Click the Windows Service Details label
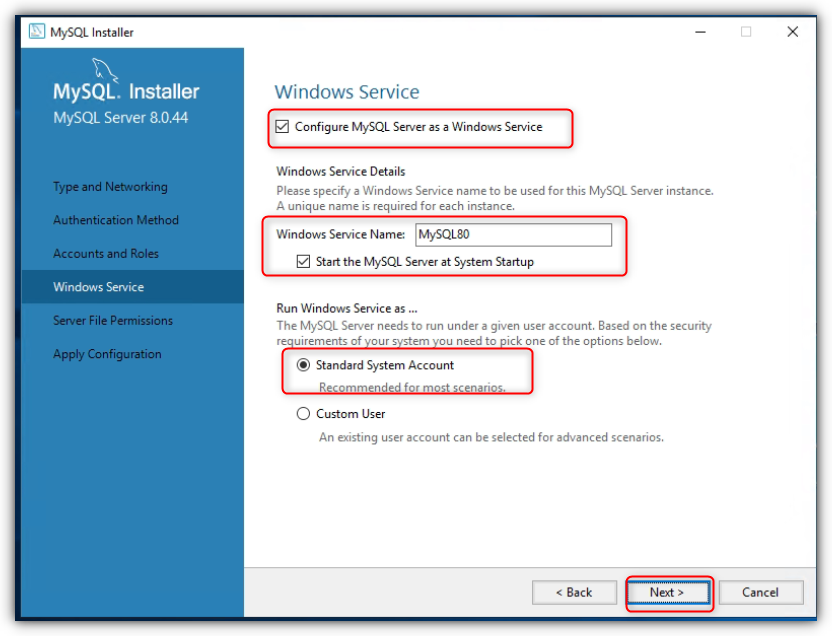Viewport: 832px width, 636px height. click(x=341, y=171)
